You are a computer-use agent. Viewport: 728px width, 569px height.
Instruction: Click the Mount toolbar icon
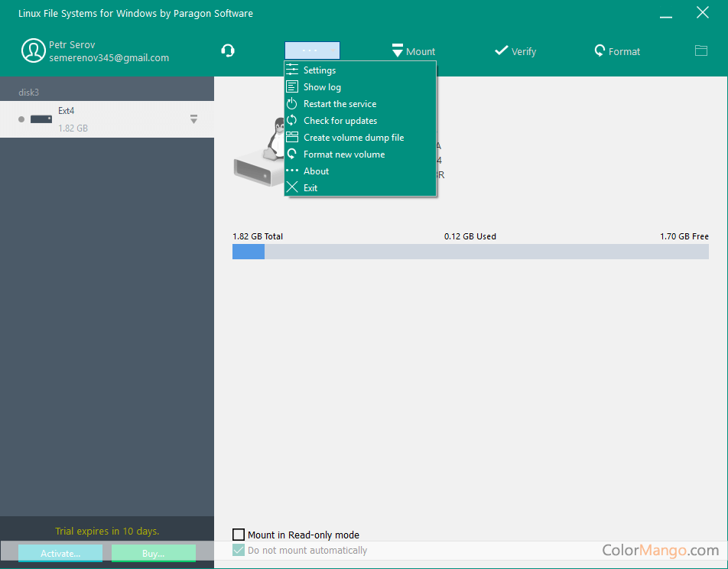[x=412, y=50]
